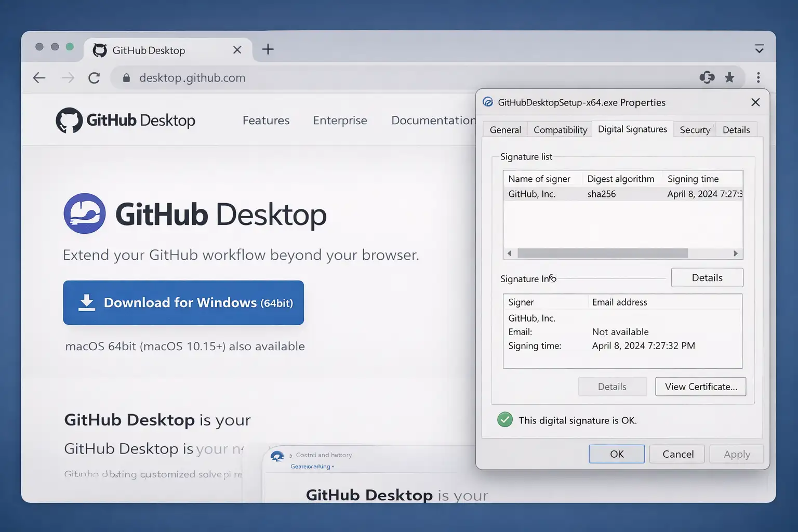Open the browser profile icon near address bar

[x=707, y=77]
